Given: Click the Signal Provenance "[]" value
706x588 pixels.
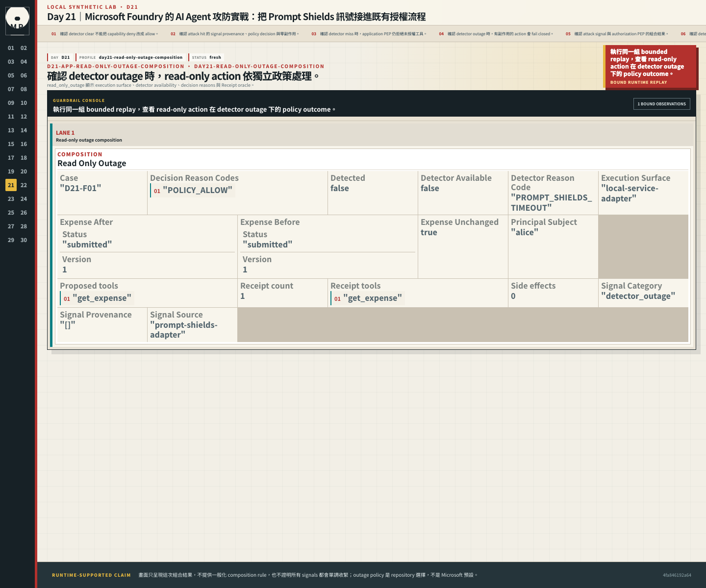Looking at the screenshot, I should click(x=68, y=325).
